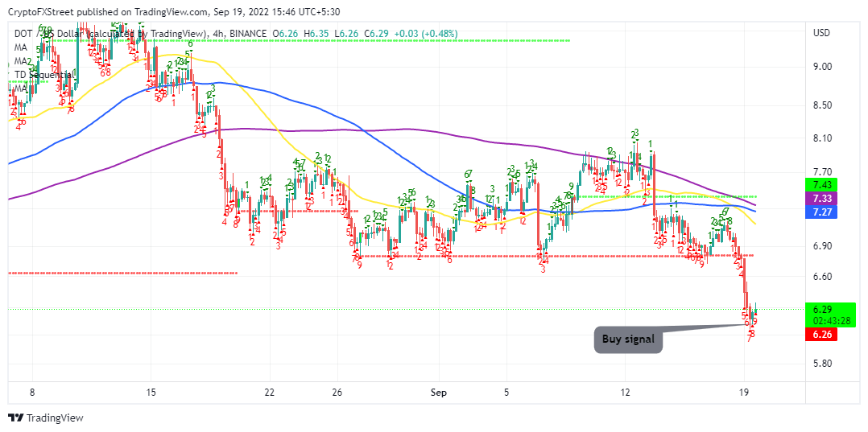Click the USD currency label on price axis
The width and height of the screenshot is (868, 432).
[821, 33]
